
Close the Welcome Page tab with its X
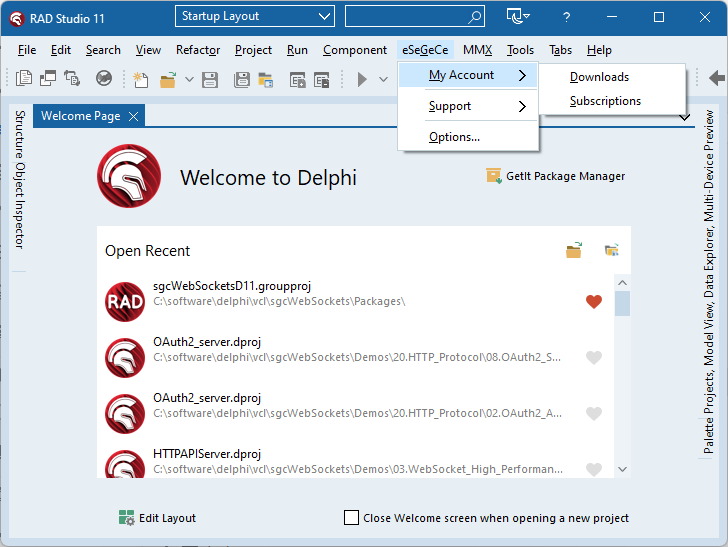(x=133, y=116)
